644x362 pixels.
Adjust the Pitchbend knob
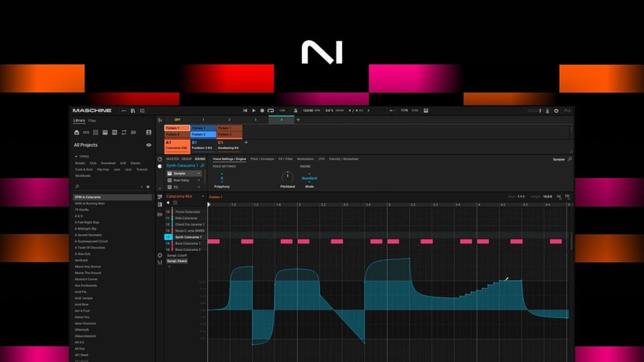(x=287, y=176)
